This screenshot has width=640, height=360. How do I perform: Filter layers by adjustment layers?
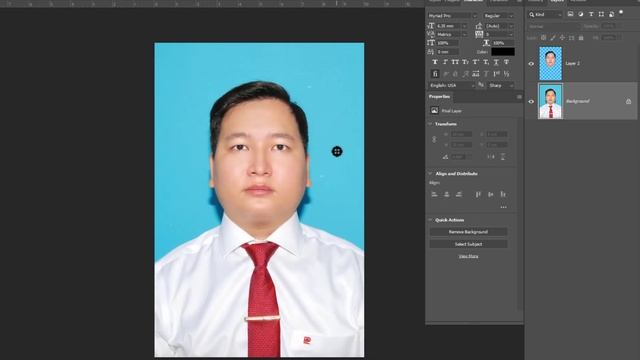[581, 14]
